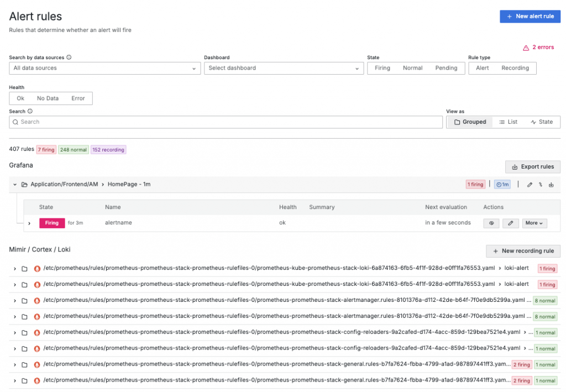This screenshot has width=566, height=392.
Task: Filter Health by Ok
Action: [x=20, y=98]
